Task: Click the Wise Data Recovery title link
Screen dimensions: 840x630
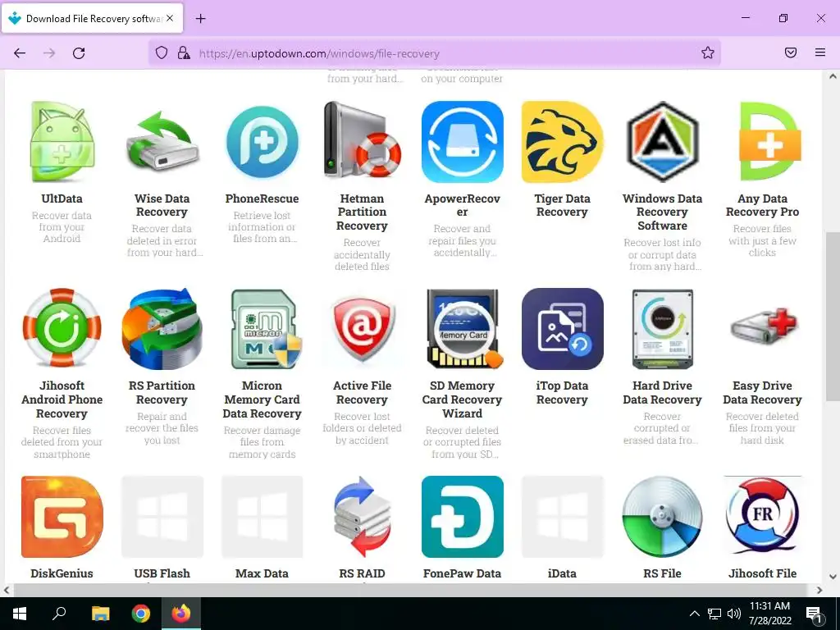Action: (x=162, y=205)
